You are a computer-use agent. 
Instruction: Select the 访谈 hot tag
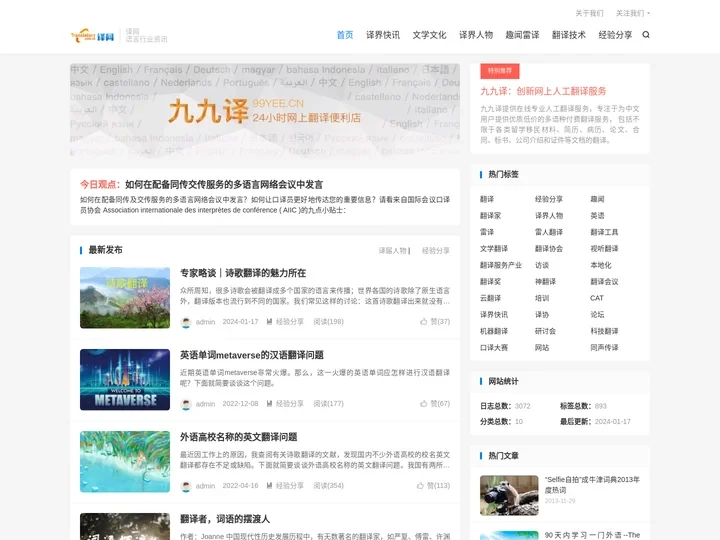pos(542,265)
